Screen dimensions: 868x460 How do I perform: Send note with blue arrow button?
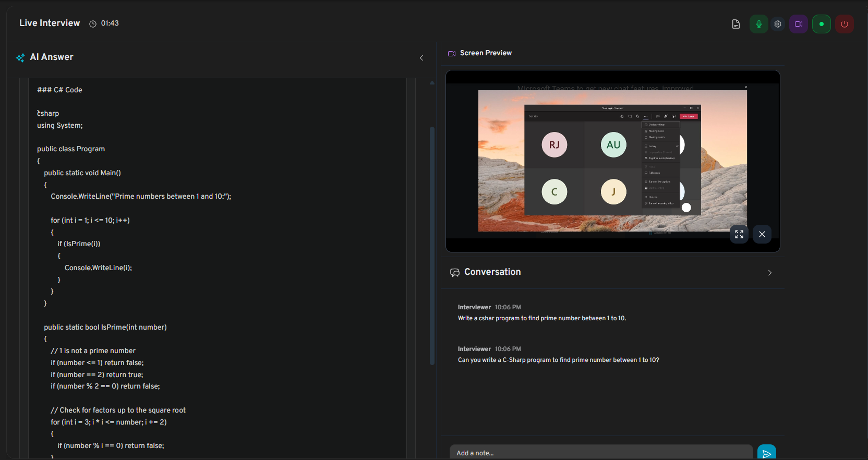coord(767,453)
